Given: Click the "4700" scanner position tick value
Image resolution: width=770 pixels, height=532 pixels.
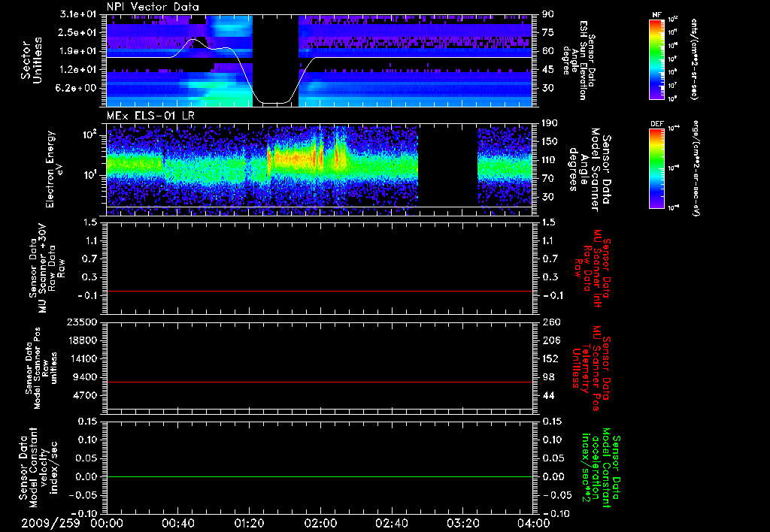Looking at the screenshot, I should coord(86,395).
